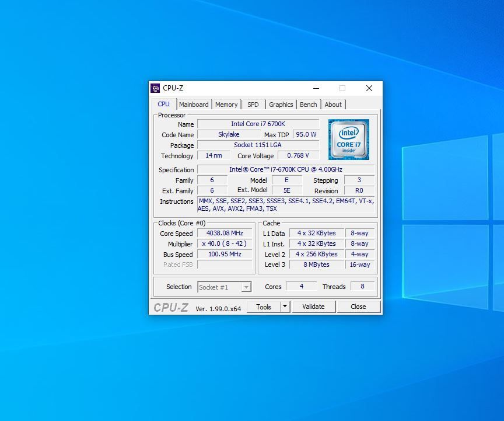This screenshot has height=421, width=504.
Task: Click the Core Speed value field
Action: coord(225,233)
